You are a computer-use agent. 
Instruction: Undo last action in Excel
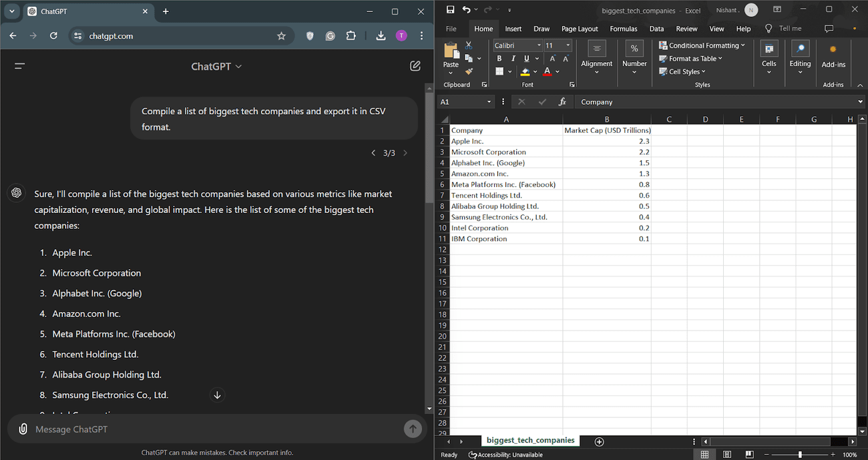(x=466, y=10)
